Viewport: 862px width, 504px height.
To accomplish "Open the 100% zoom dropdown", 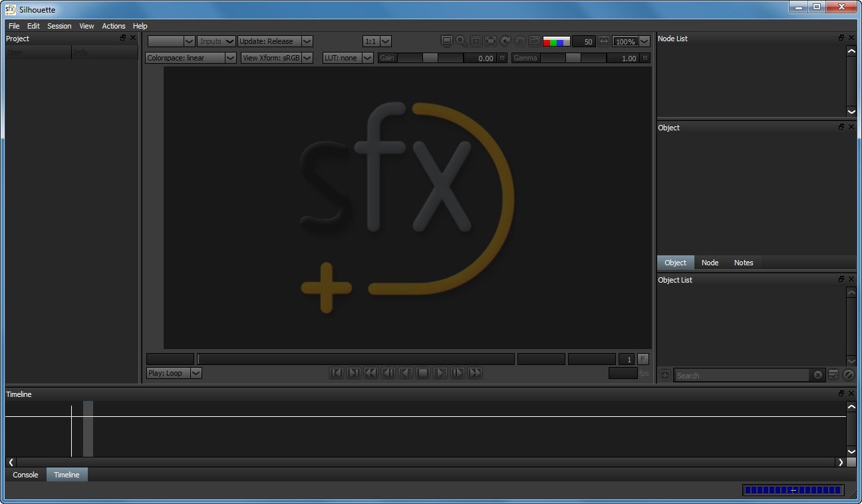I will click(x=631, y=41).
